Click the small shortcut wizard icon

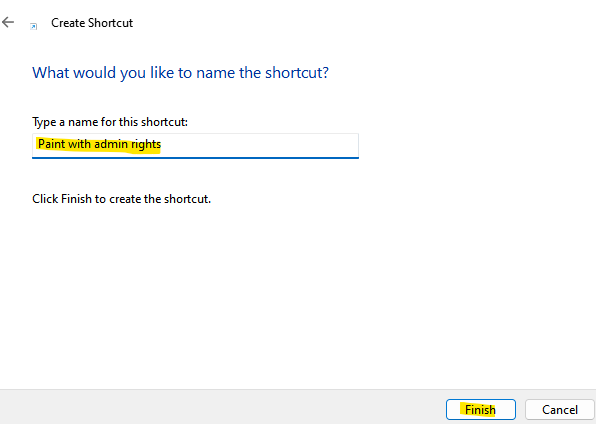[x=33, y=26]
